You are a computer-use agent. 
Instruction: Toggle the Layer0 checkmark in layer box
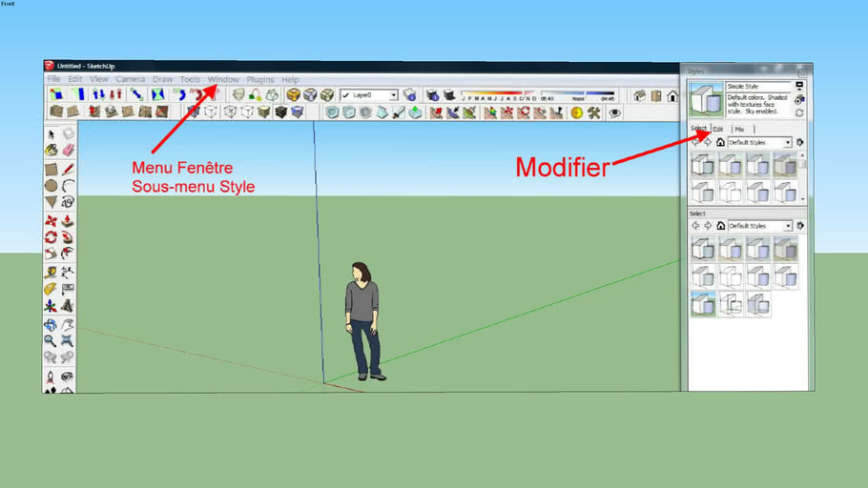point(346,95)
